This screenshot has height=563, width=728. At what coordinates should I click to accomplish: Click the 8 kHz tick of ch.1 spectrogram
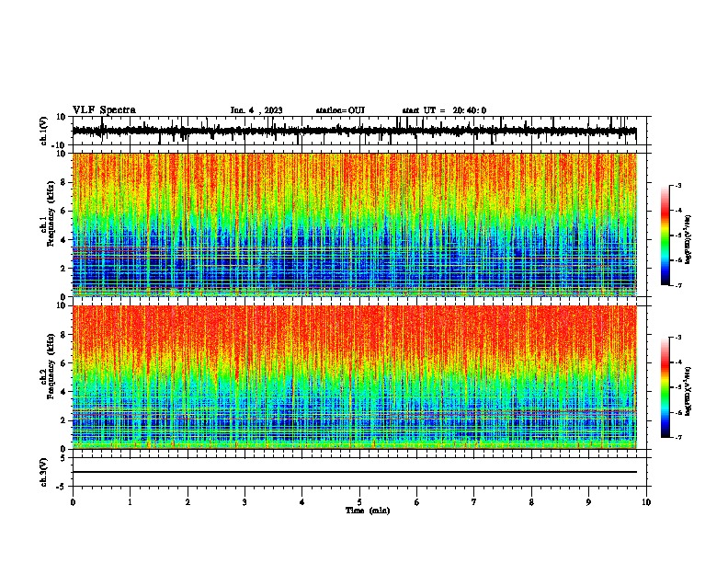tap(64, 182)
